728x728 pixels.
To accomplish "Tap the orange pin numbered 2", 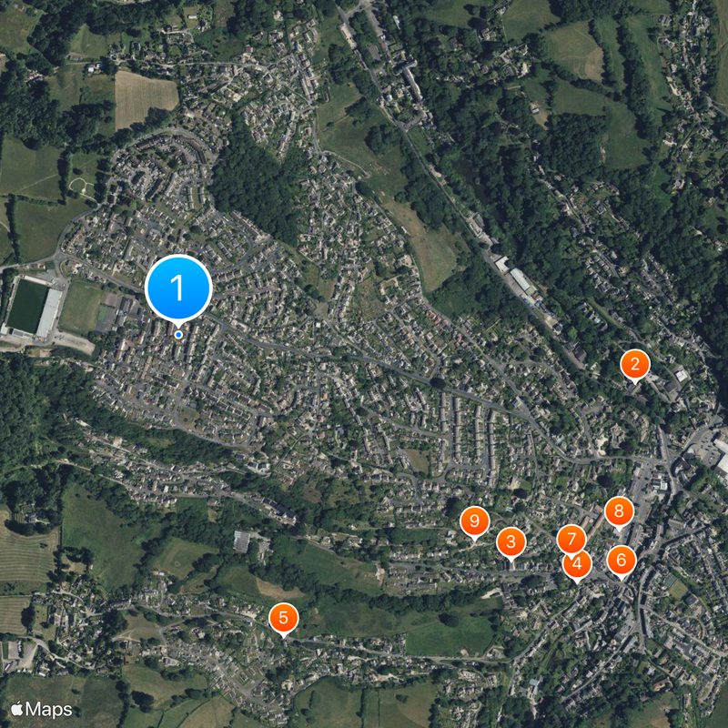I will [634, 365].
